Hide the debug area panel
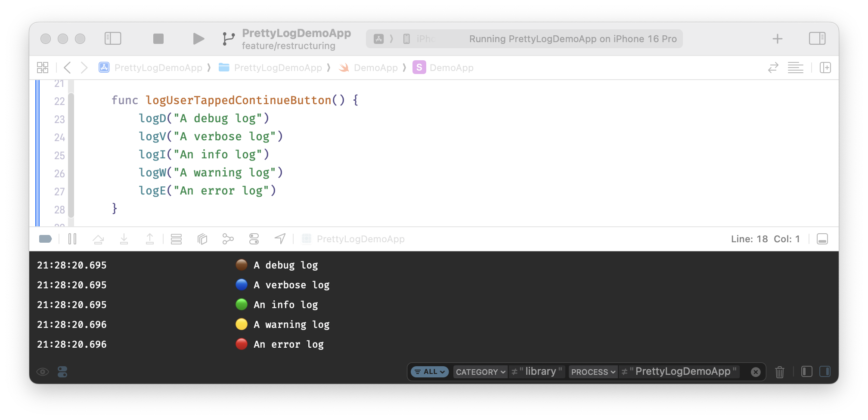 click(822, 239)
